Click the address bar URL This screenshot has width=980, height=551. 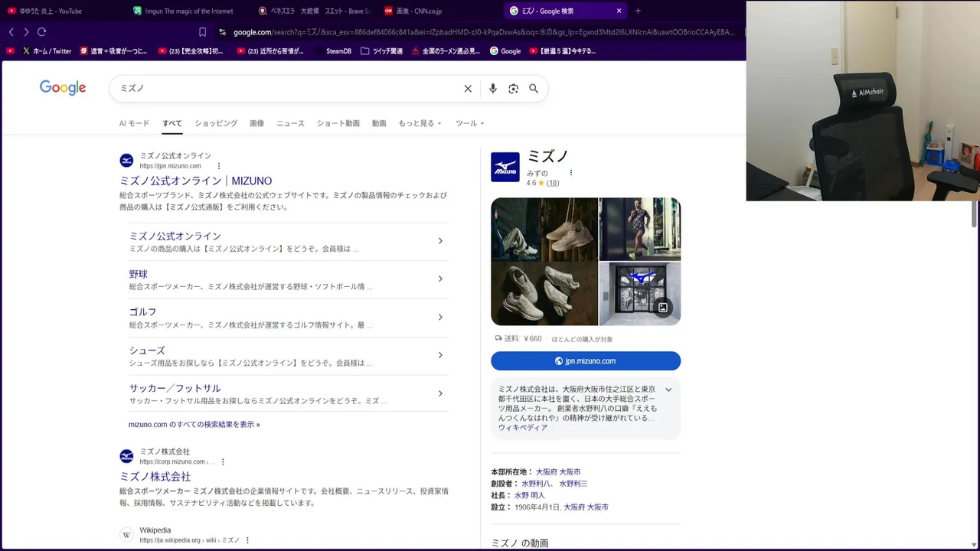click(x=482, y=32)
